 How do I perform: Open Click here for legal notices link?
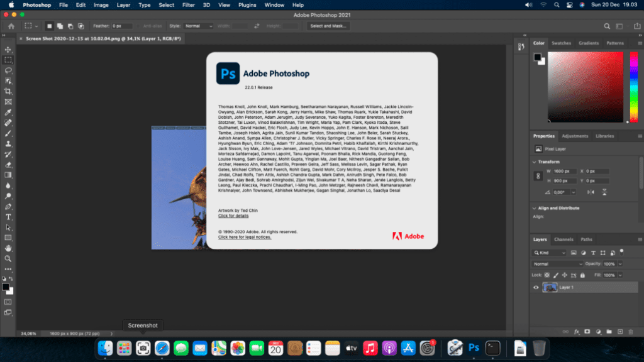coord(245,237)
